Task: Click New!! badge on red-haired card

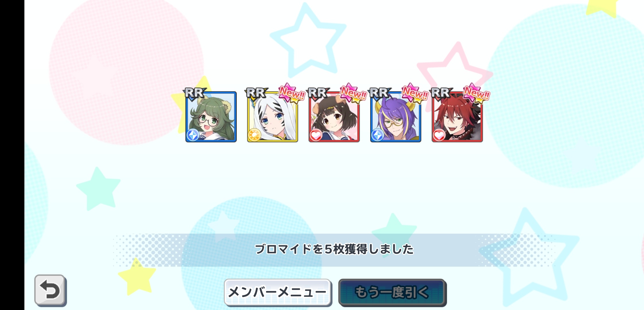Action: (476, 93)
